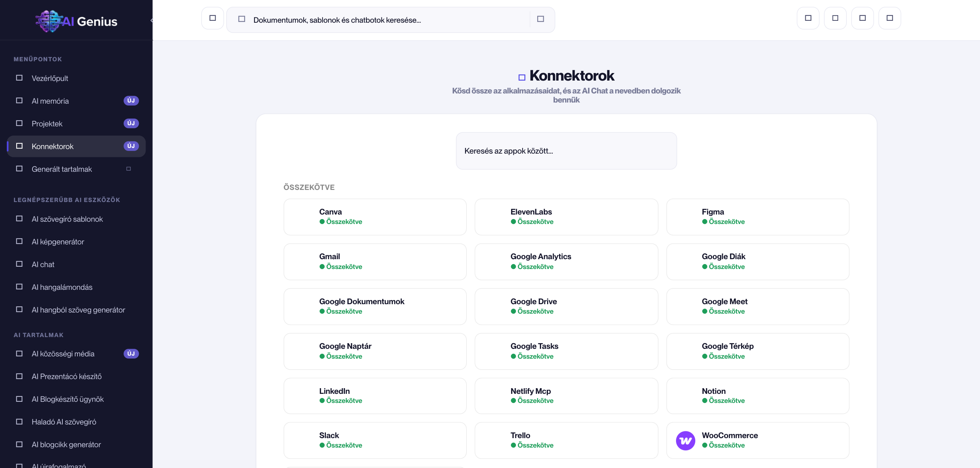Select the Gmail connector card
980x468 pixels.
coord(375,261)
